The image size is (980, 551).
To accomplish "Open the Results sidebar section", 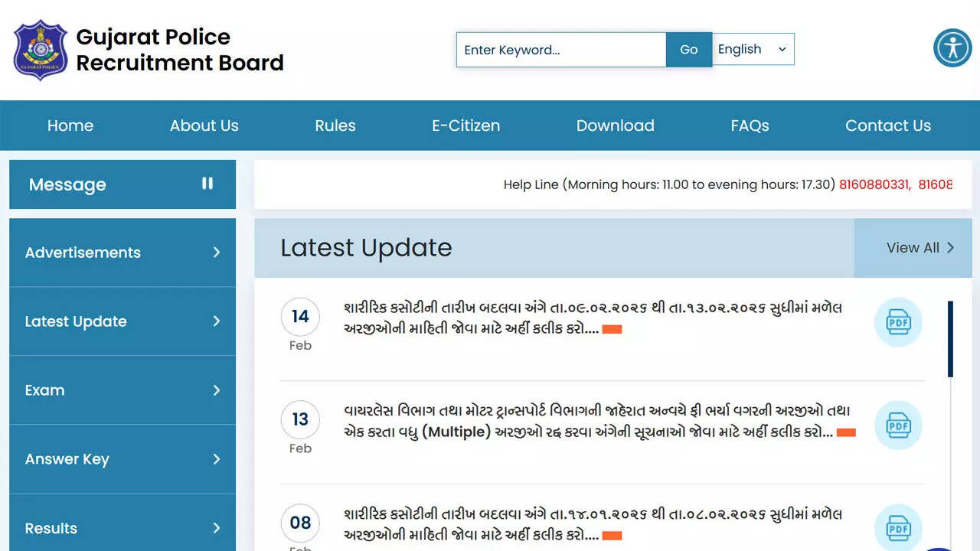I will (122, 527).
